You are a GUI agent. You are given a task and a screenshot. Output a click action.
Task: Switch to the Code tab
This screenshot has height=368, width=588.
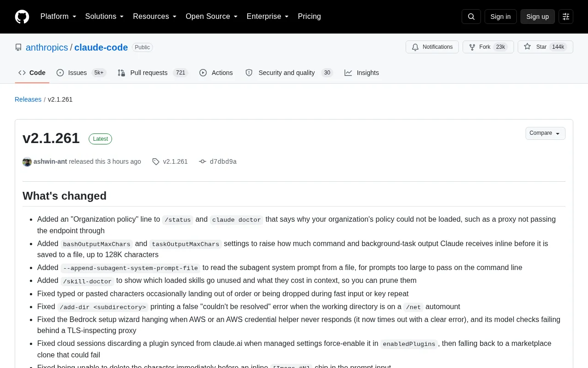pos(32,73)
